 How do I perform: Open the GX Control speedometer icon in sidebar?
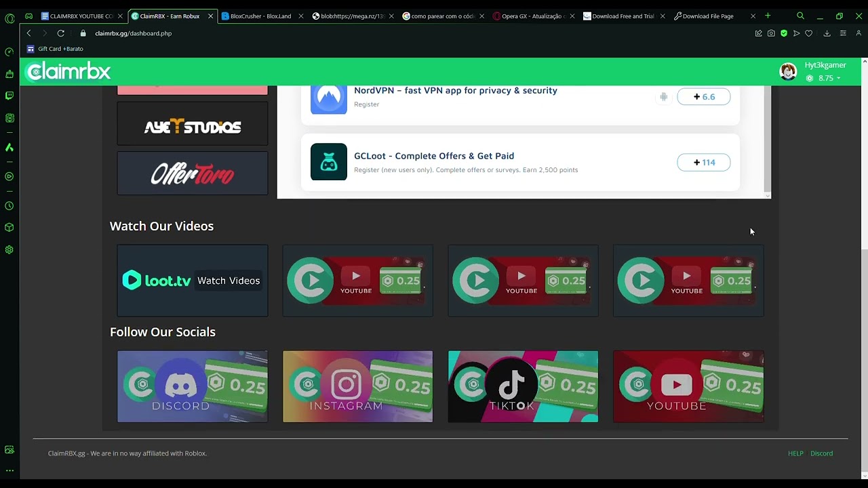pos(9,52)
